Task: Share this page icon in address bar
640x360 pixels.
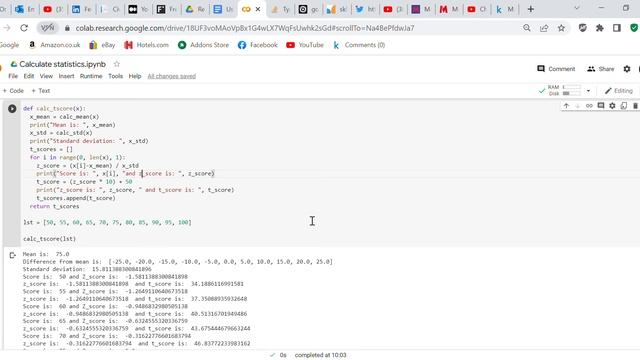Action: (544, 28)
